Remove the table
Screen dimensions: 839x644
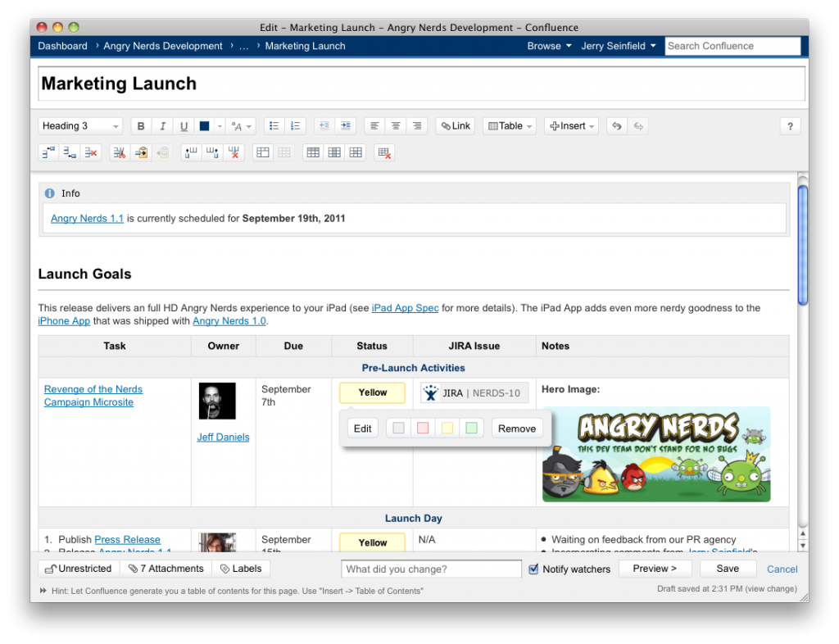point(384,153)
